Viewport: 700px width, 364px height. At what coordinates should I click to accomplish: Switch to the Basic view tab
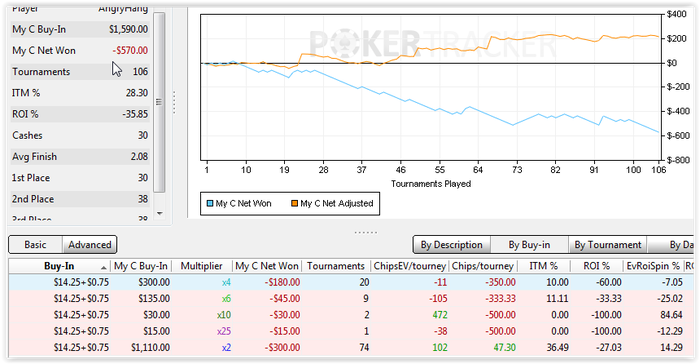(36, 245)
